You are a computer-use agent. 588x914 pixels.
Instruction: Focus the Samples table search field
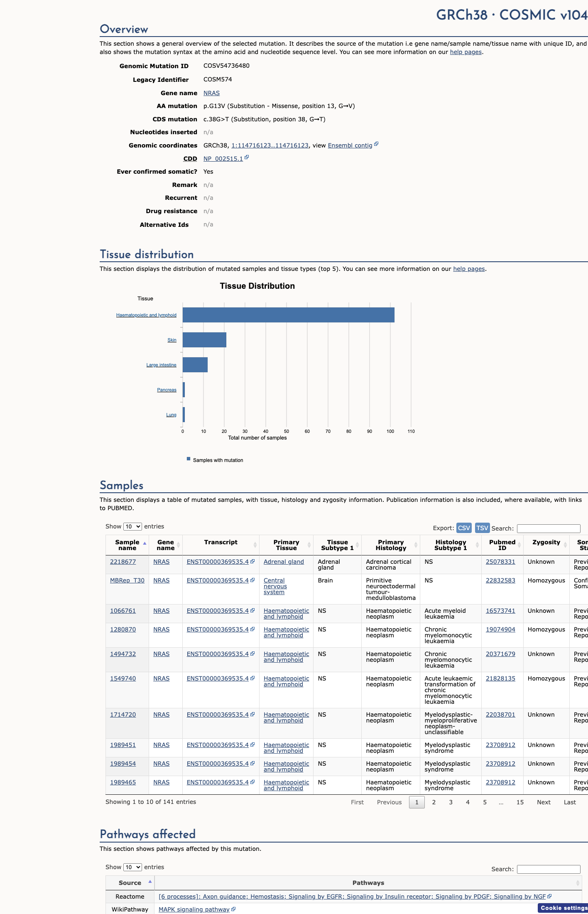(x=549, y=528)
